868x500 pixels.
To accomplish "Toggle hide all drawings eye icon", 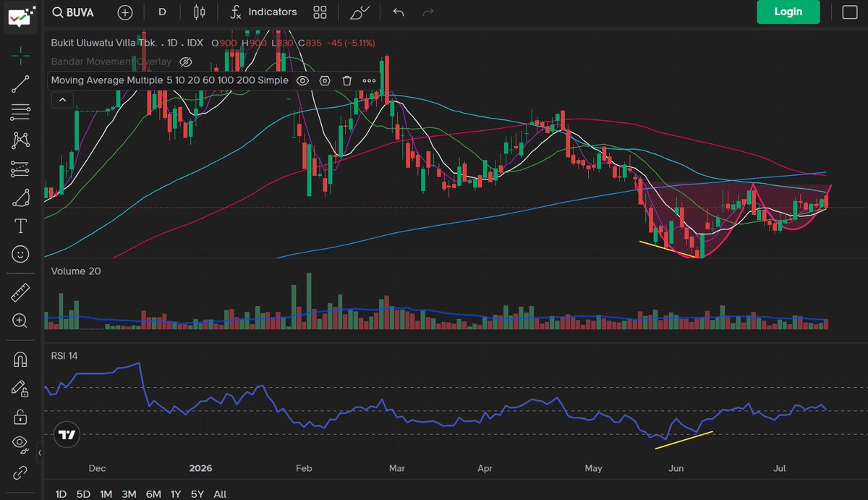I will [x=20, y=444].
